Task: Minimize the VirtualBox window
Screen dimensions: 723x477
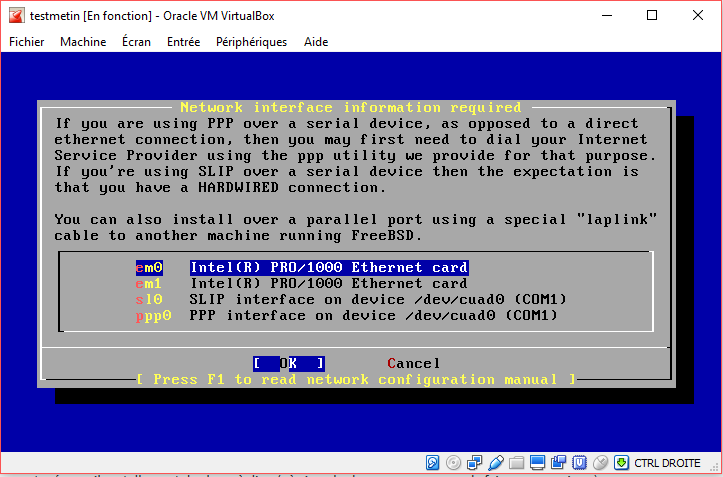Action: click(607, 16)
